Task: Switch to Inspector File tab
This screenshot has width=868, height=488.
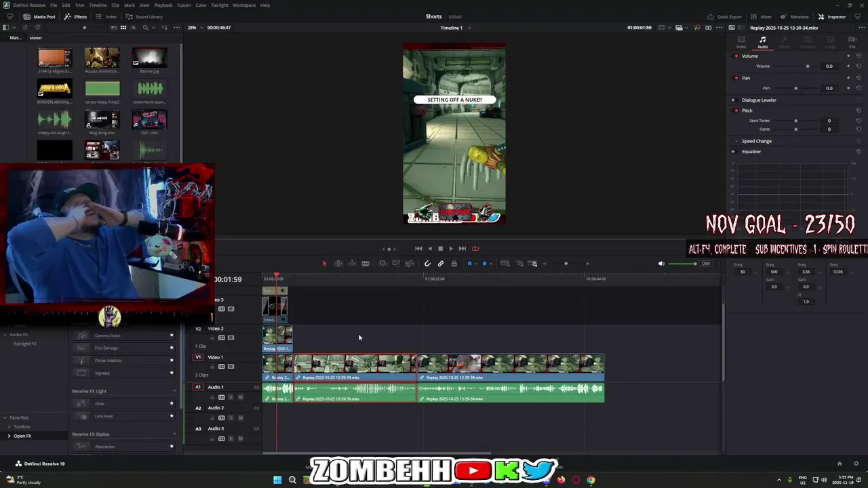Action: 852,42
